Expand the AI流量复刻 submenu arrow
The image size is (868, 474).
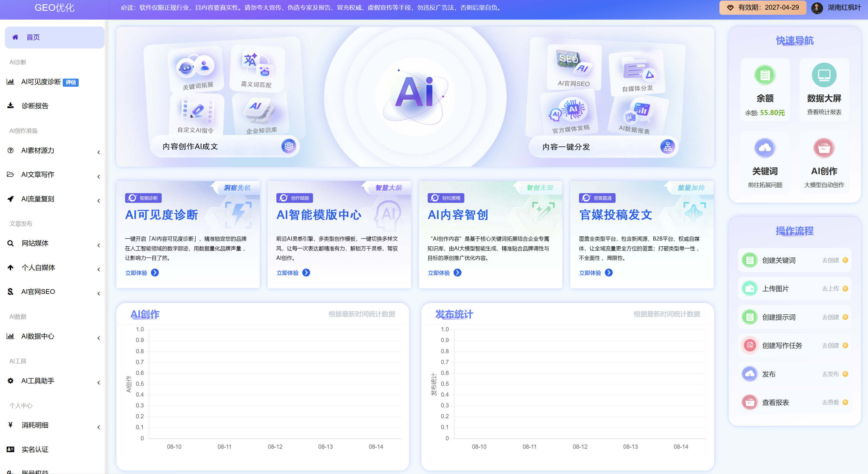click(x=99, y=201)
